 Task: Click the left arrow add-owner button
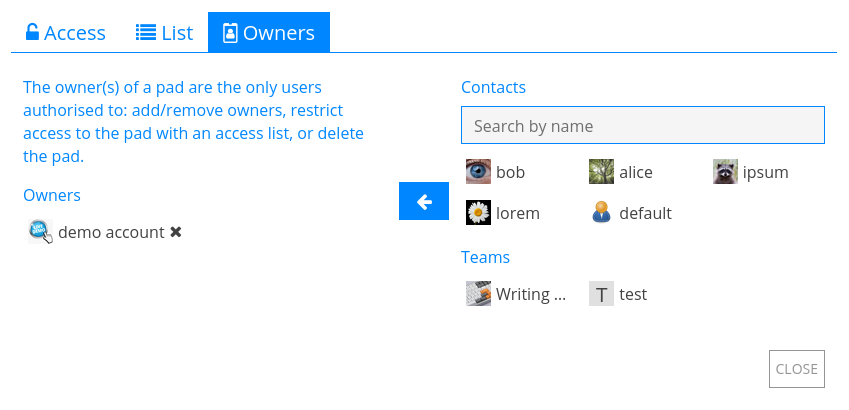(x=423, y=201)
